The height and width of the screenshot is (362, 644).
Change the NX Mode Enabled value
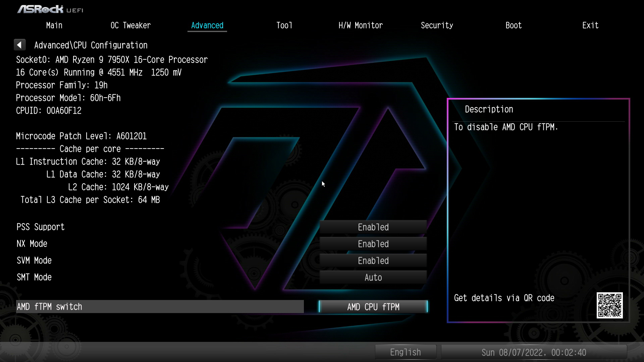pos(373,244)
